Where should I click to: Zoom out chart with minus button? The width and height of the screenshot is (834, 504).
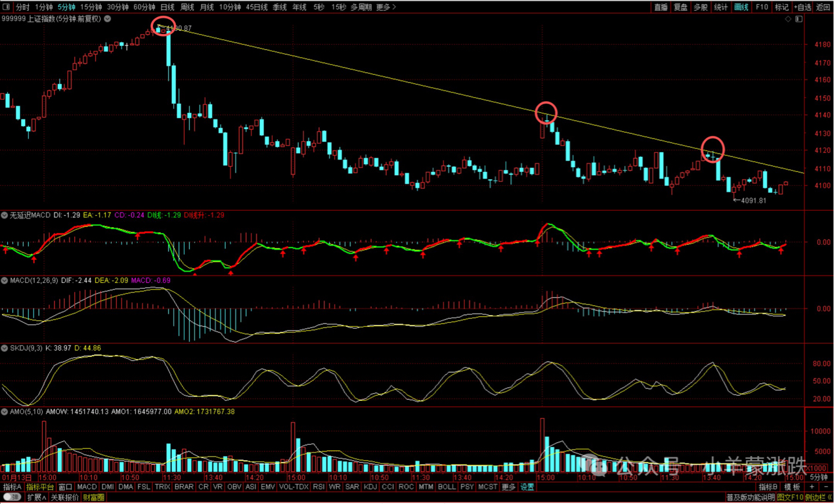pyautogui.click(x=825, y=487)
